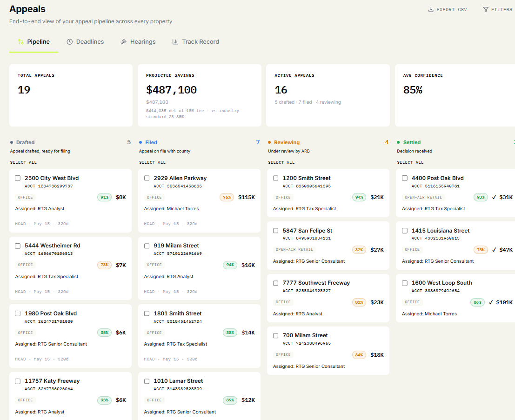Open the 7777 Southwest Freeway card title

click(x=316, y=283)
